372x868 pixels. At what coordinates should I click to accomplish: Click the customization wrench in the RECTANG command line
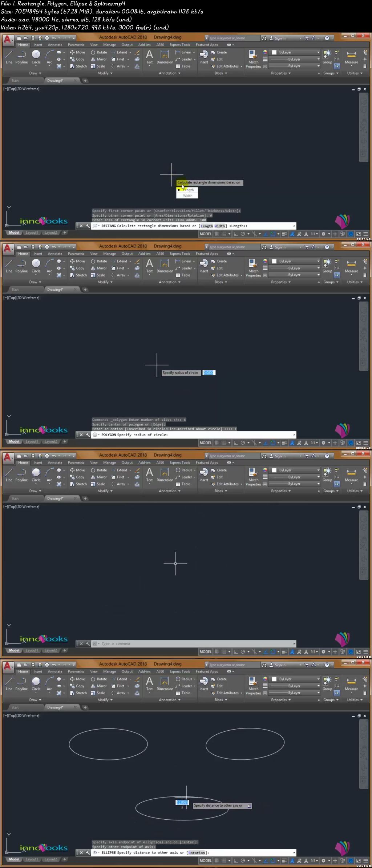88,226
